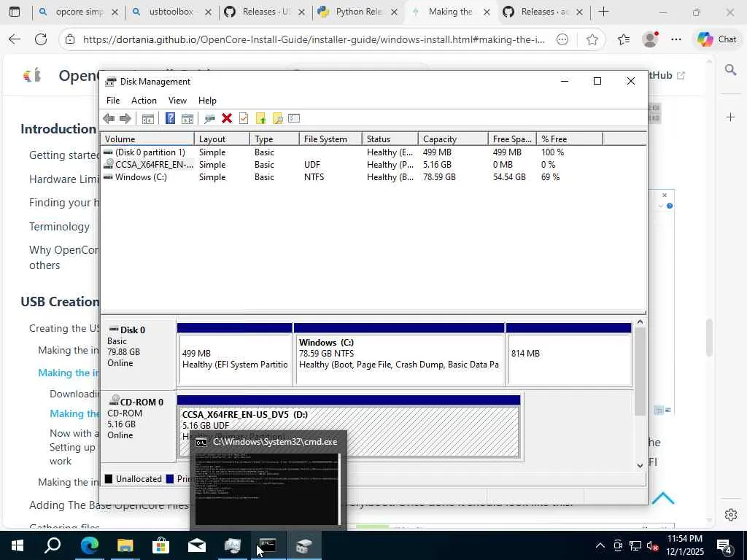This screenshot has width=747, height=560.
Task: Click the red X Delete toolbar icon
Action: click(227, 118)
